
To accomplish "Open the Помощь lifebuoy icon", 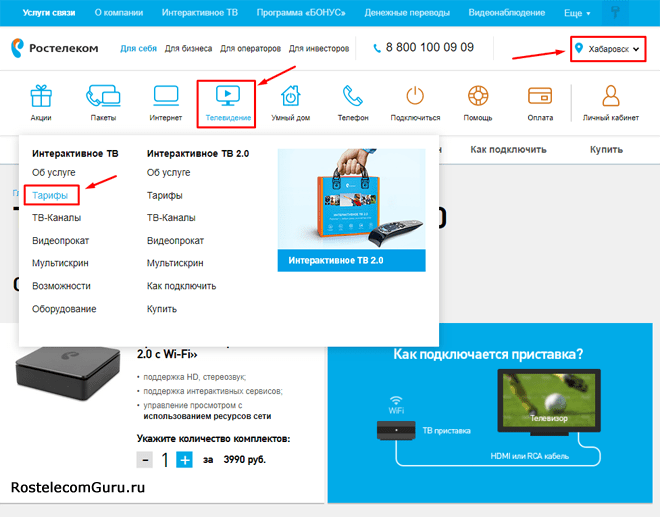I will click(477, 97).
